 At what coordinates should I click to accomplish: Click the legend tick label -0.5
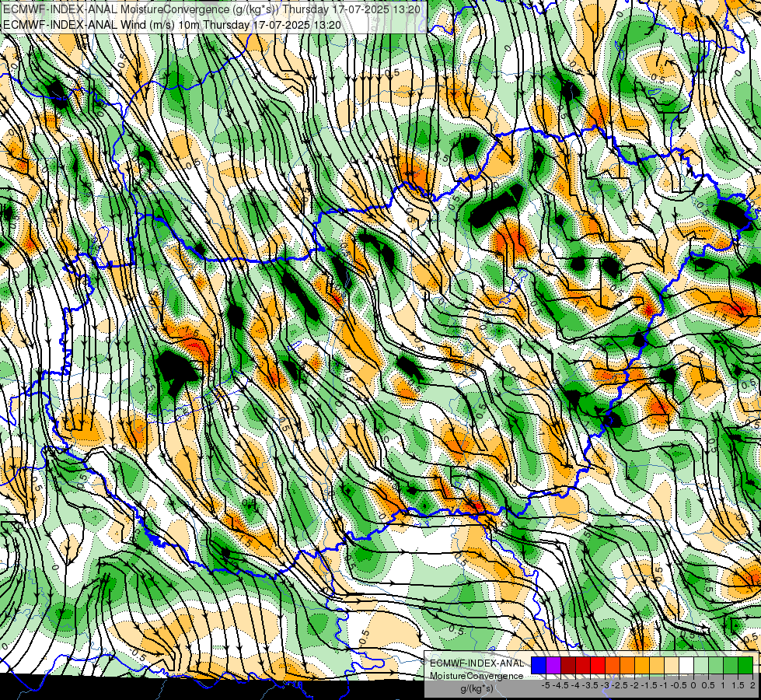tap(679, 685)
